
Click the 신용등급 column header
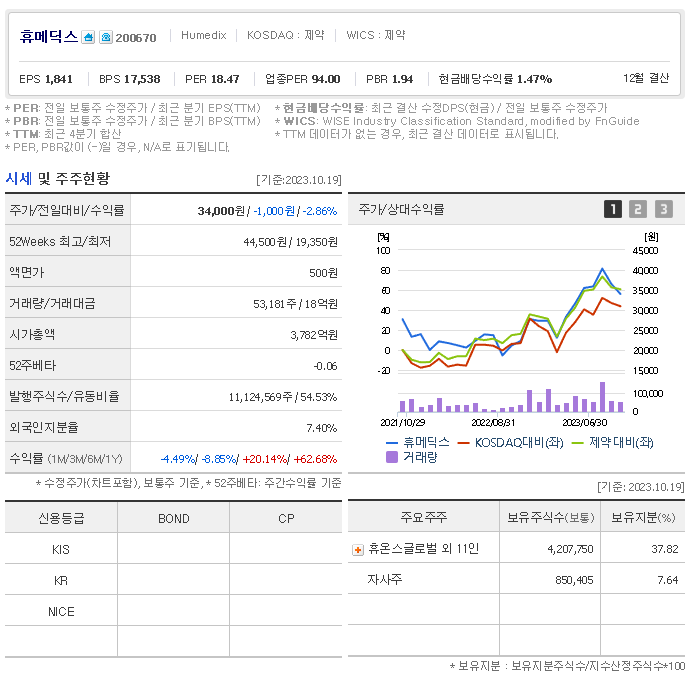pos(61,518)
